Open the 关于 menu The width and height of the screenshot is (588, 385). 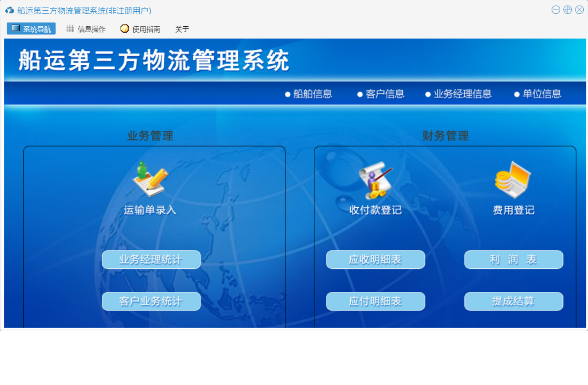pyautogui.click(x=182, y=29)
